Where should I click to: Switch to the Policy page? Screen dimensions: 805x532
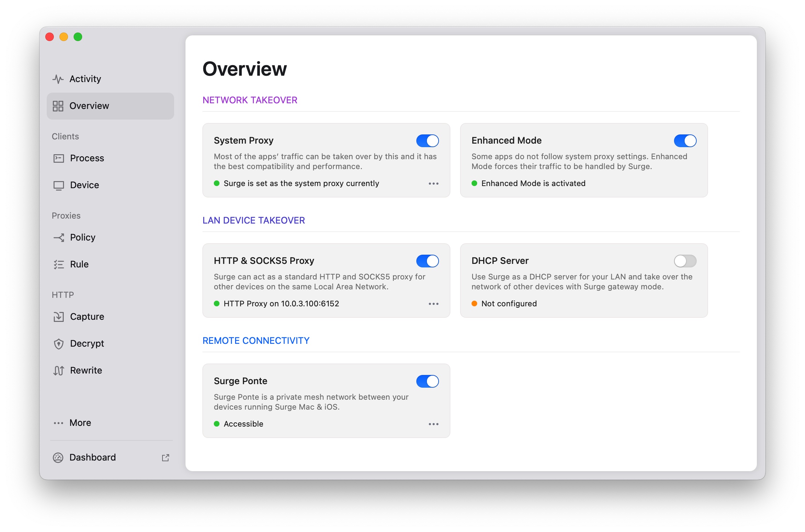coord(83,237)
